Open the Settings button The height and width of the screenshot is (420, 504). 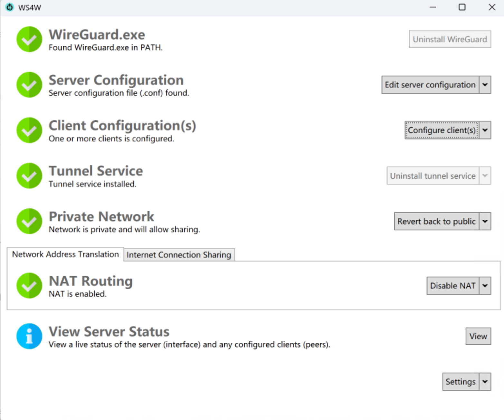(x=461, y=382)
